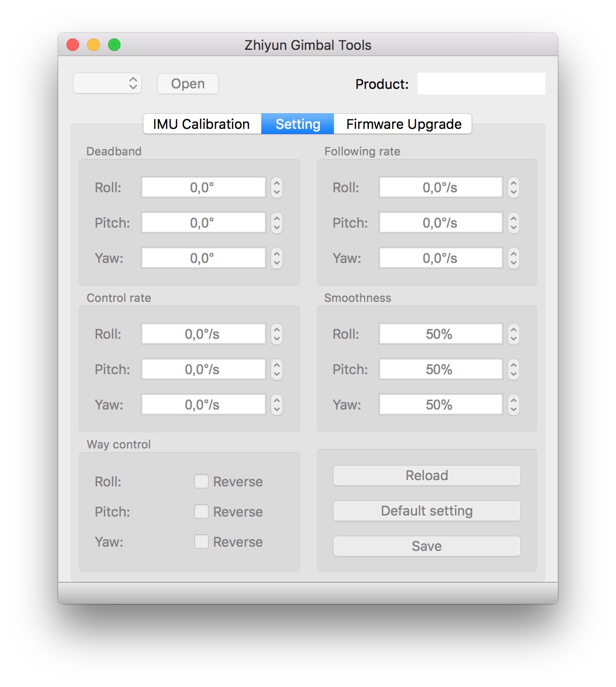Click the Following rate Roll field
The width and height of the screenshot is (616, 687).
(440, 188)
